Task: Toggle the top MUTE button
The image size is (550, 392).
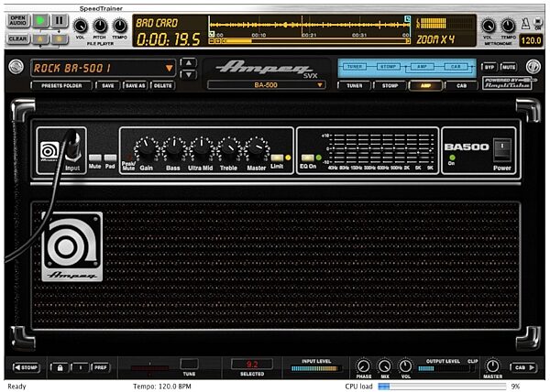Action: [x=508, y=67]
